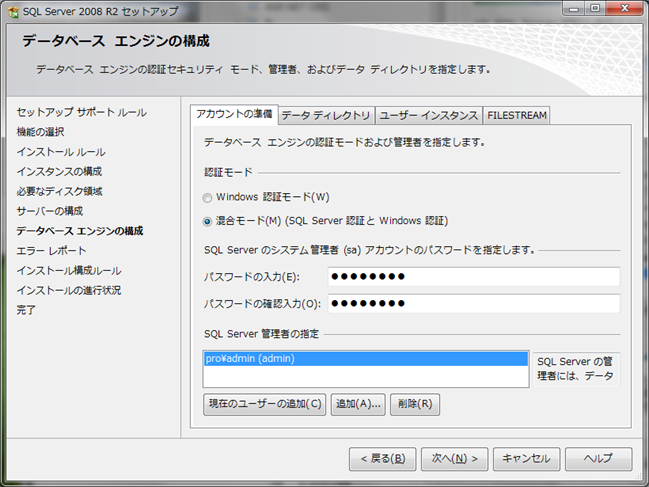Proceed with 次へ(N) button
The image size is (649, 487).
click(x=454, y=459)
